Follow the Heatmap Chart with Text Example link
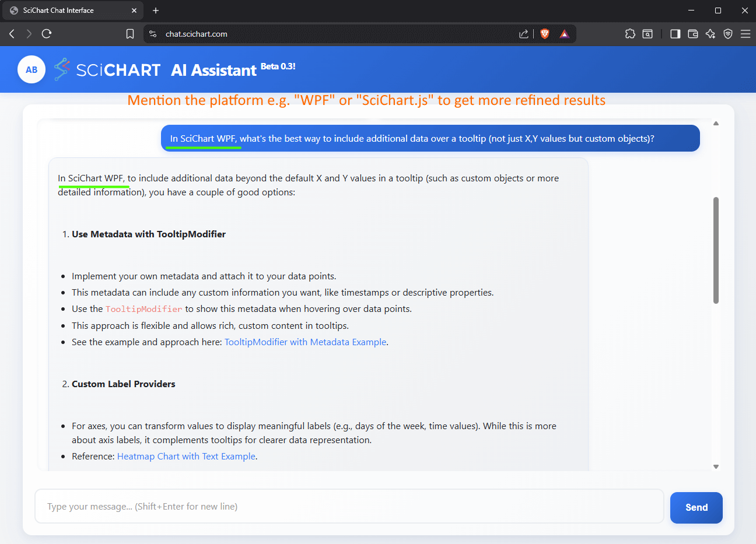 tap(186, 457)
